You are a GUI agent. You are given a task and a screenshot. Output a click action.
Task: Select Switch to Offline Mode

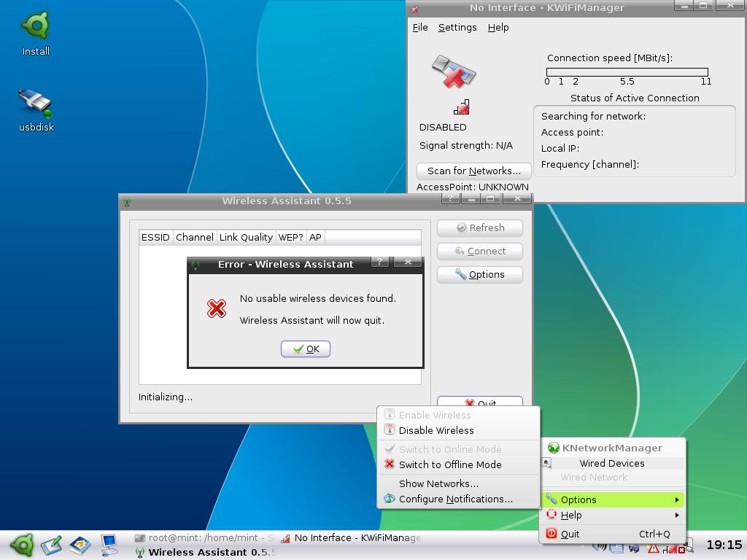tap(458, 464)
